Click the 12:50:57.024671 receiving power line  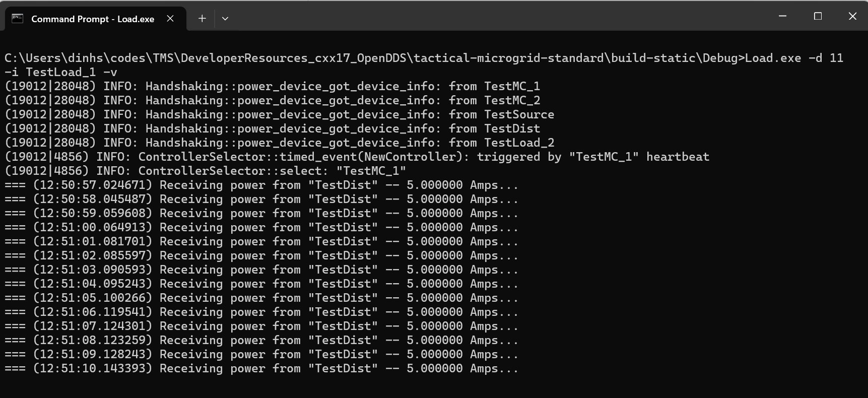click(261, 185)
